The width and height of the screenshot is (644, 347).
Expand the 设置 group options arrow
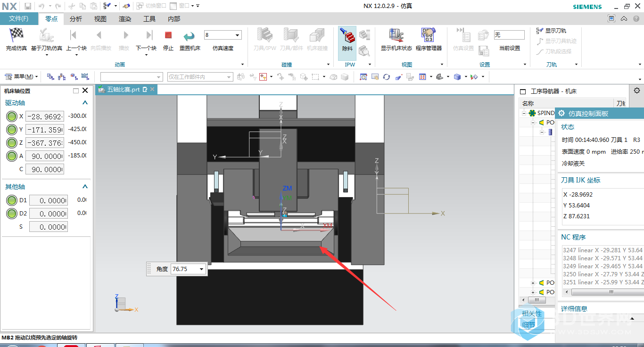(525, 65)
